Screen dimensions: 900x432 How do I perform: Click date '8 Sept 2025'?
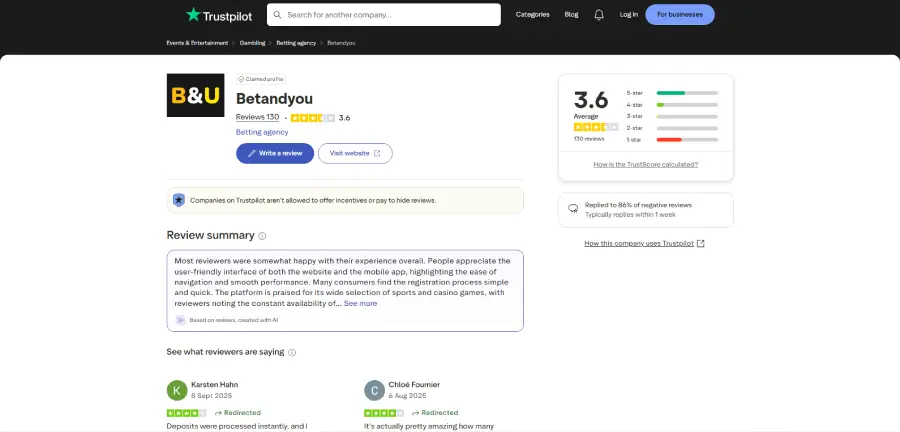212,396
